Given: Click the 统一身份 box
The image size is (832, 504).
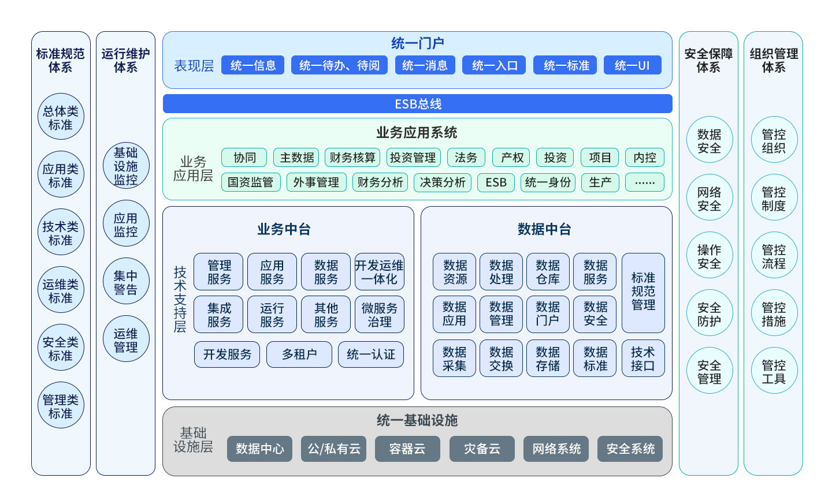Looking at the screenshot, I should [x=548, y=182].
